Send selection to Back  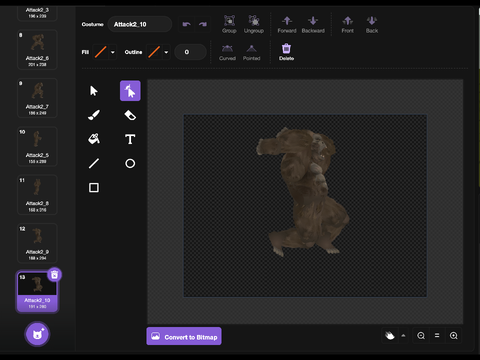[x=372, y=24]
